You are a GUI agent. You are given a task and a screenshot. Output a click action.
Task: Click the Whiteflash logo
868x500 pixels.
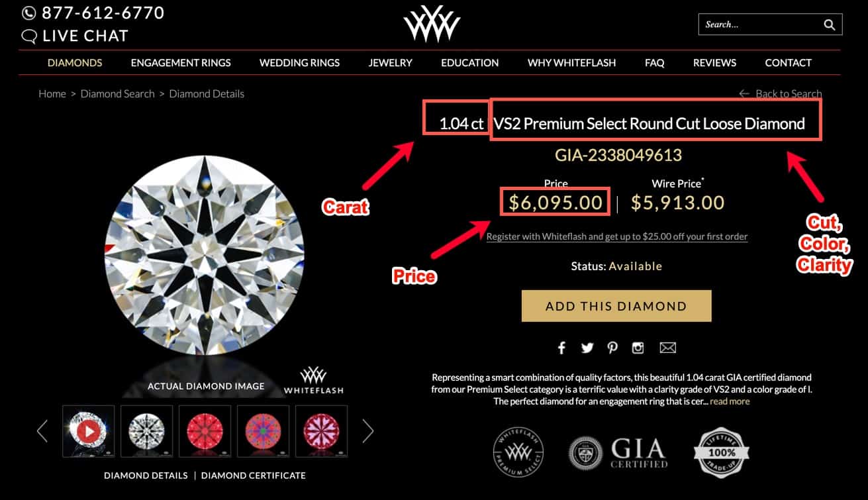click(432, 22)
